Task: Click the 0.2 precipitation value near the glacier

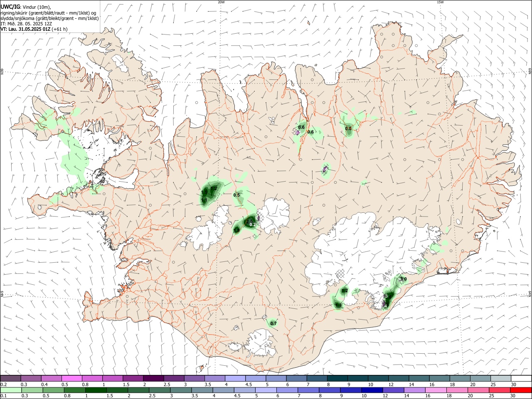Action: point(252,225)
